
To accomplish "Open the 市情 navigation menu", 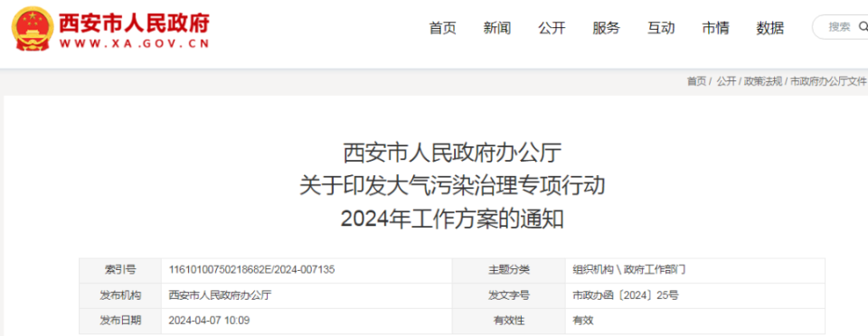I will [x=715, y=28].
